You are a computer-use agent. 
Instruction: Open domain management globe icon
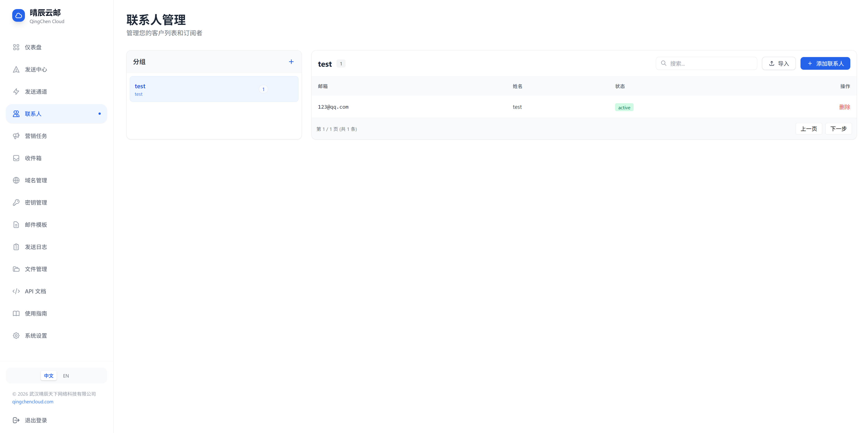(x=16, y=180)
